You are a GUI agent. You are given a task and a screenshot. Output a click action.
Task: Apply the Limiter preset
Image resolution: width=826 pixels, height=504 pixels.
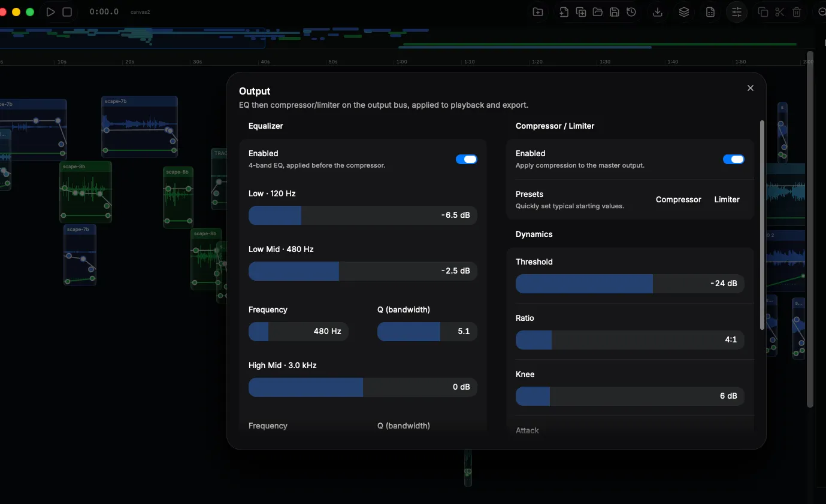[x=727, y=199]
